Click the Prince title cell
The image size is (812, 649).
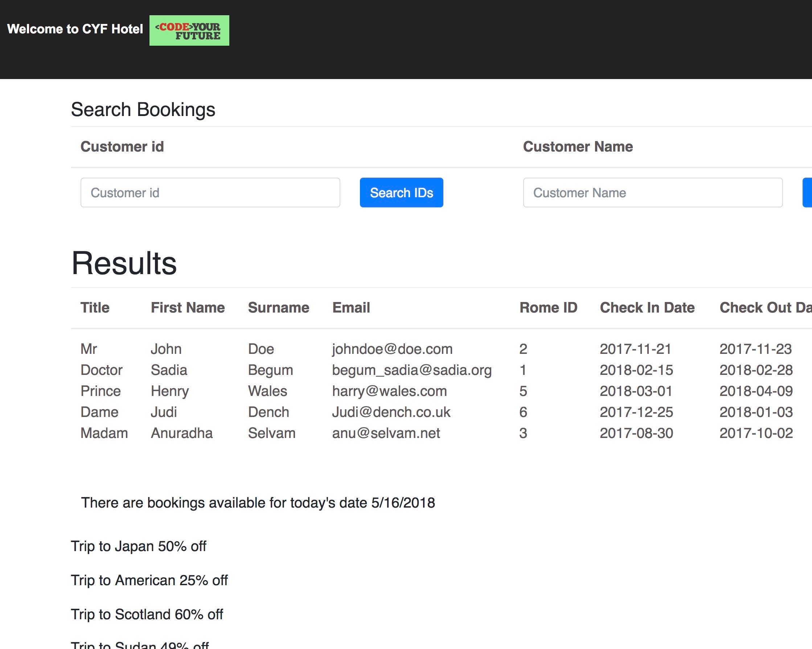(101, 391)
